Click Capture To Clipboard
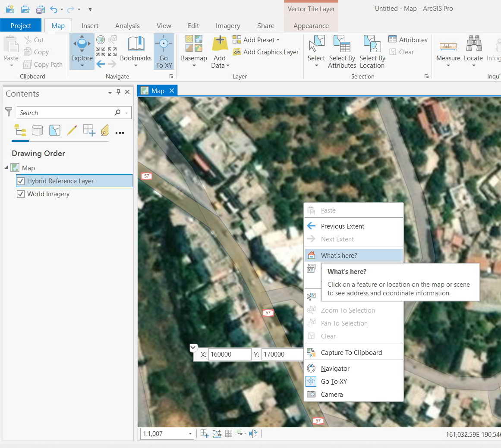501x448 pixels. 351,352
